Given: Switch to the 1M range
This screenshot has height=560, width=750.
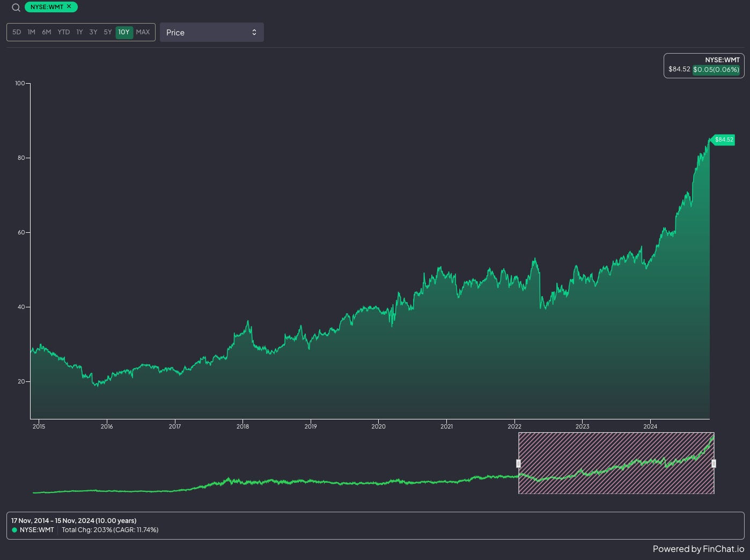Looking at the screenshot, I should [32, 32].
